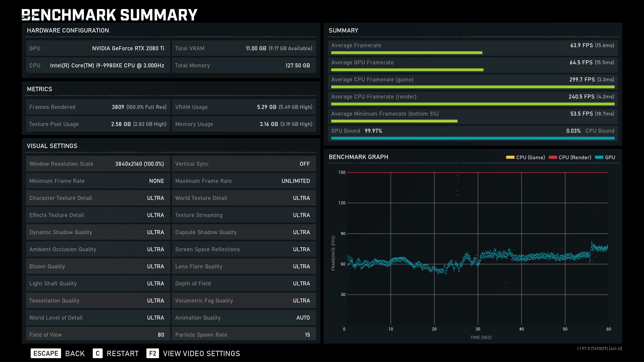Click the Average Framerate green bar
Screen dimensions: 644x362
[407, 53]
